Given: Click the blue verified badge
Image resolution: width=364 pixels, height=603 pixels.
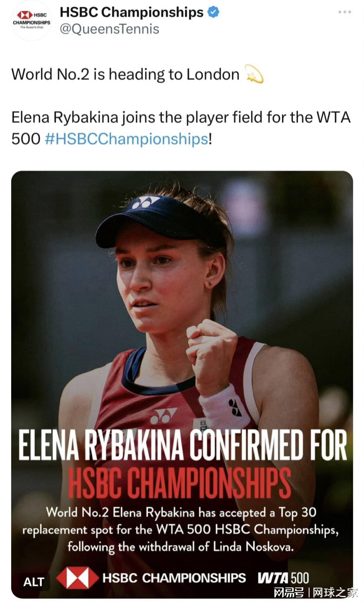Looking at the screenshot, I should click(213, 12).
